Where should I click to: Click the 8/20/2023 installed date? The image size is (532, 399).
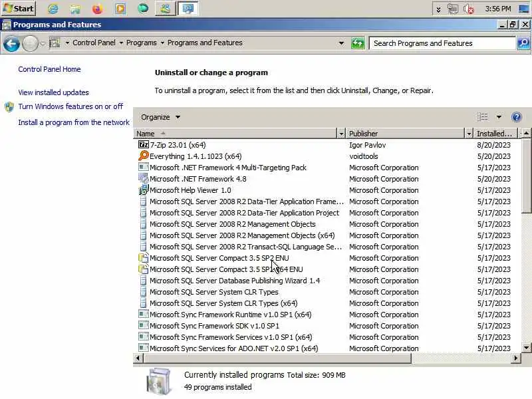(493, 145)
